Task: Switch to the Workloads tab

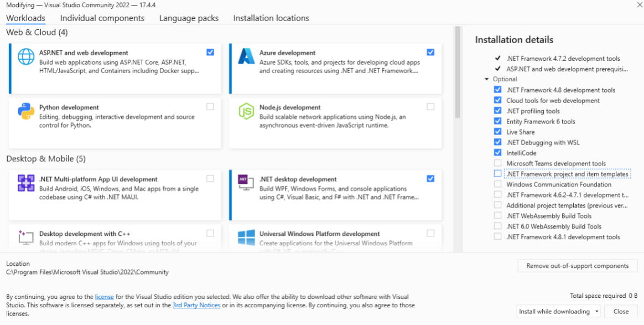Action: click(x=25, y=18)
